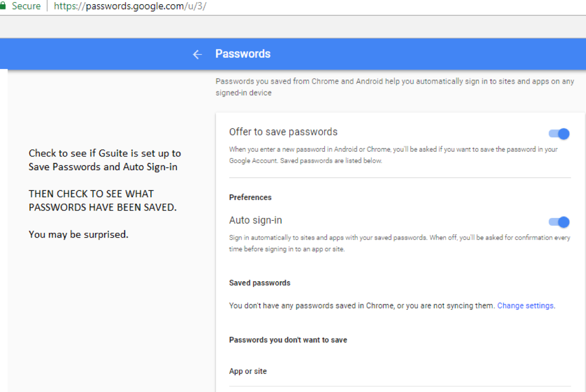Click the You don't have any passwords message
Viewport: 586px width, 392px height.
coord(362,306)
